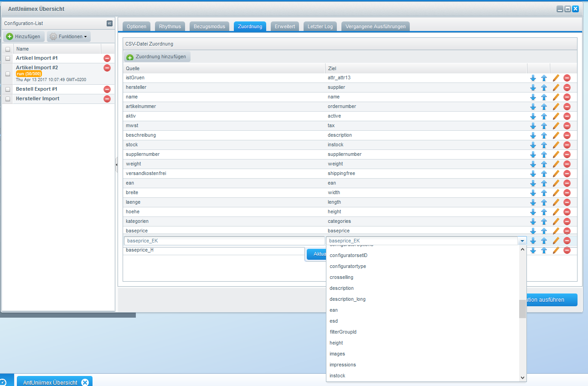Image resolution: width=588 pixels, height=386 pixels.
Task: Delete the artikelnummer mapping
Action: point(567,107)
